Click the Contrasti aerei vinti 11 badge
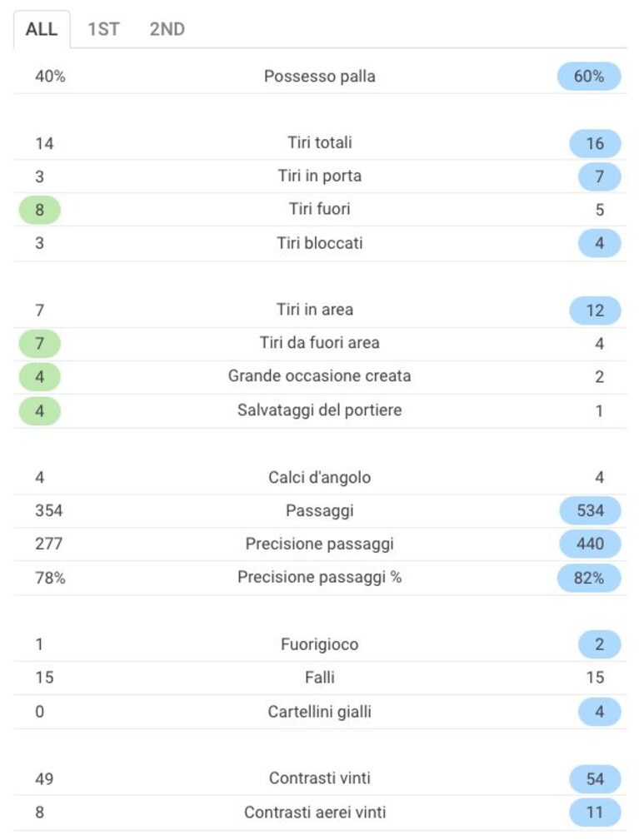This screenshot has height=840, width=639. click(595, 813)
